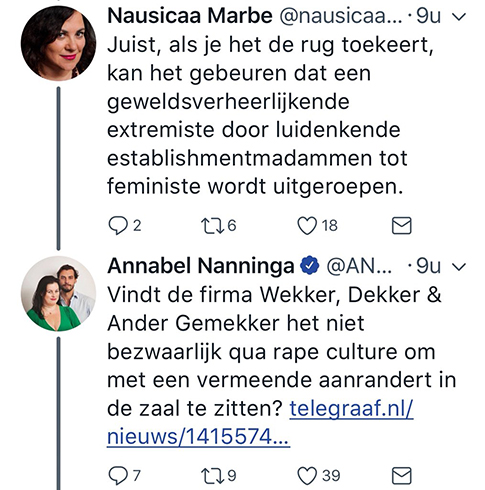Click the @AN... username handle
The width and height of the screenshot is (485, 490).
pos(359,266)
